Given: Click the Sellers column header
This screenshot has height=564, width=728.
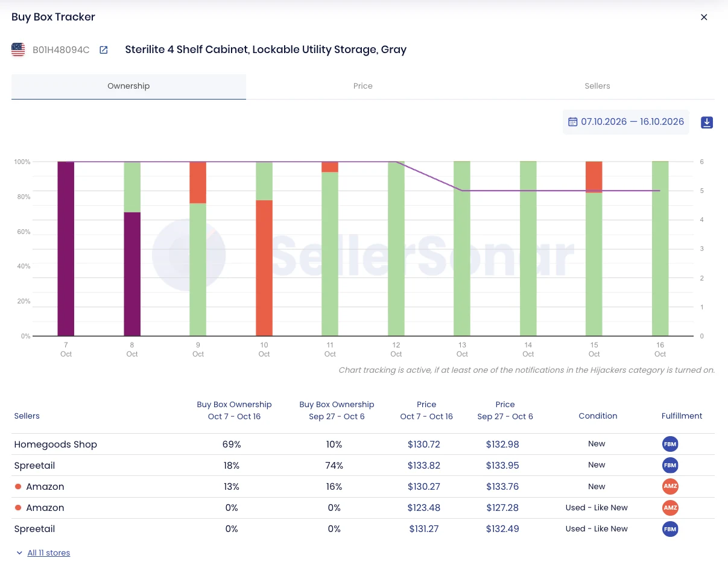Looking at the screenshot, I should [27, 416].
